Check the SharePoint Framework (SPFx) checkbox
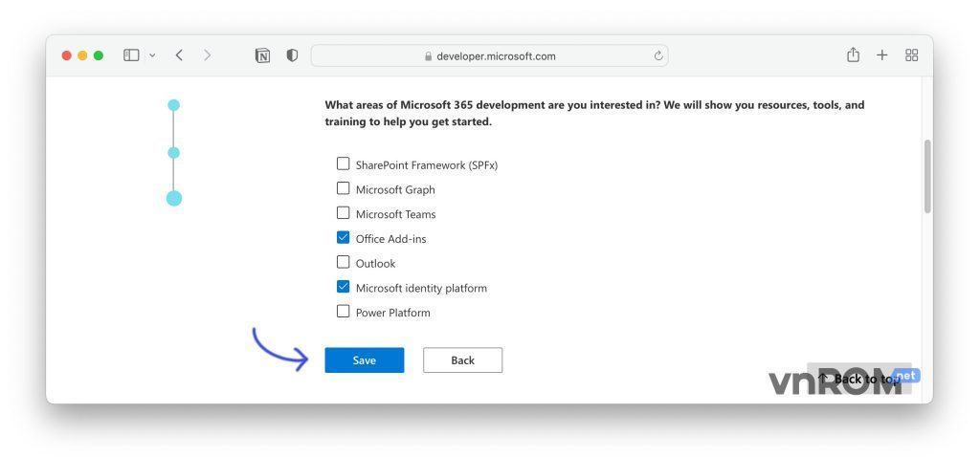Viewport: 980px width, 457px height. (x=344, y=163)
